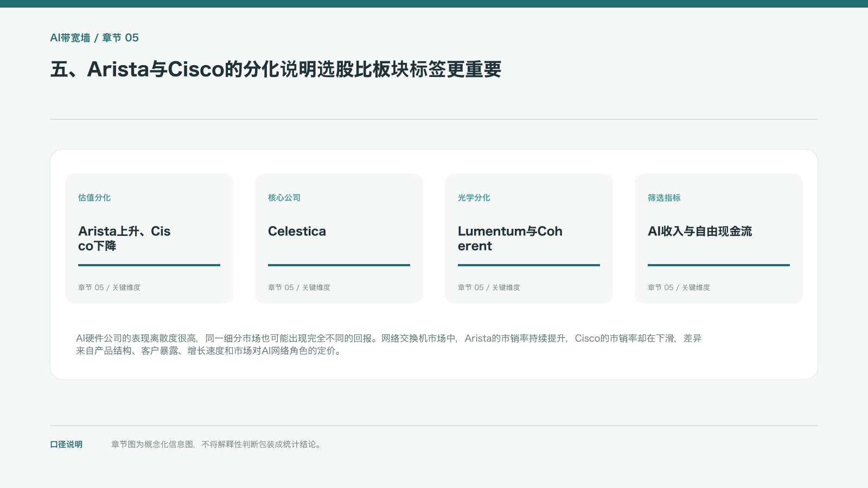Click the '口径说明' footer label

(66, 445)
